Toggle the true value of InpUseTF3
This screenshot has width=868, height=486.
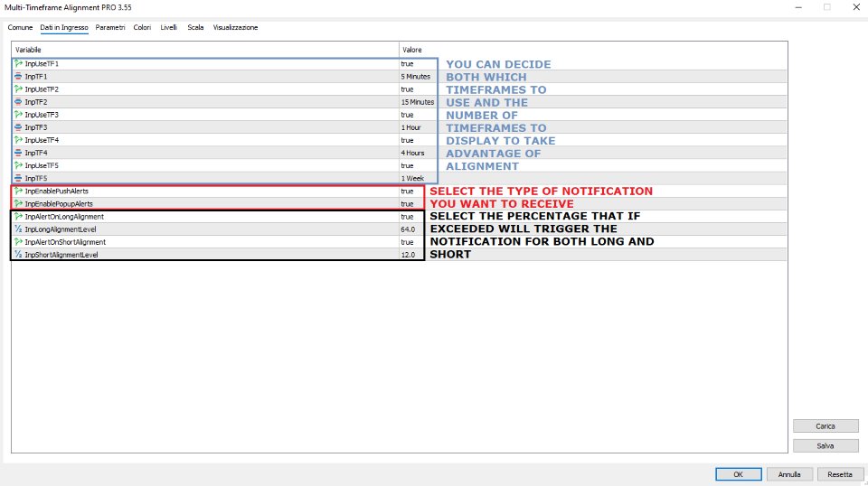(408, 115)
